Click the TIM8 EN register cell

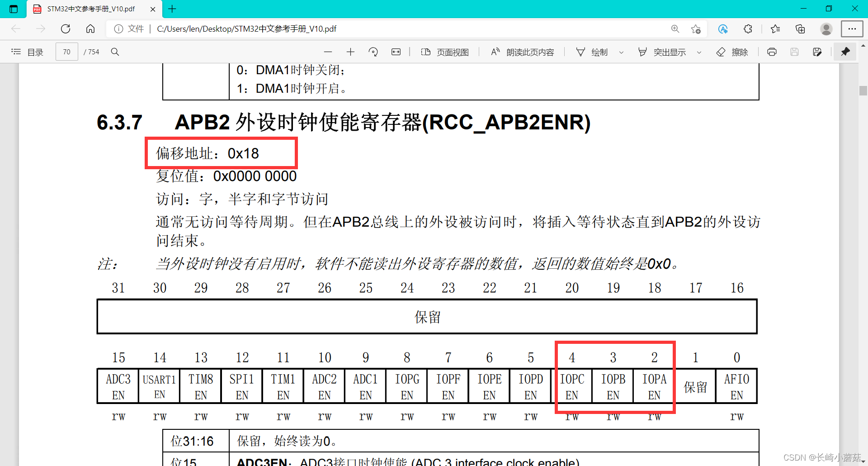pos(201,386)
